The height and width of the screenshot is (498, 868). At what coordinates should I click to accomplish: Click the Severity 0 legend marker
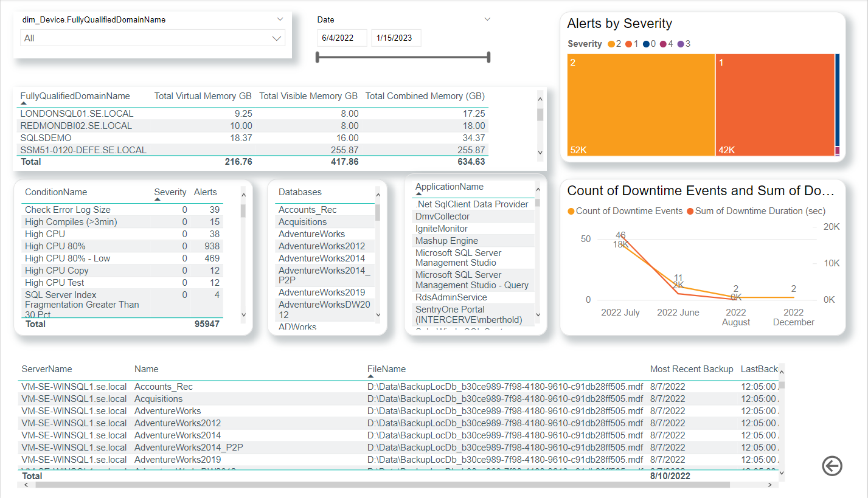(646, 44)
